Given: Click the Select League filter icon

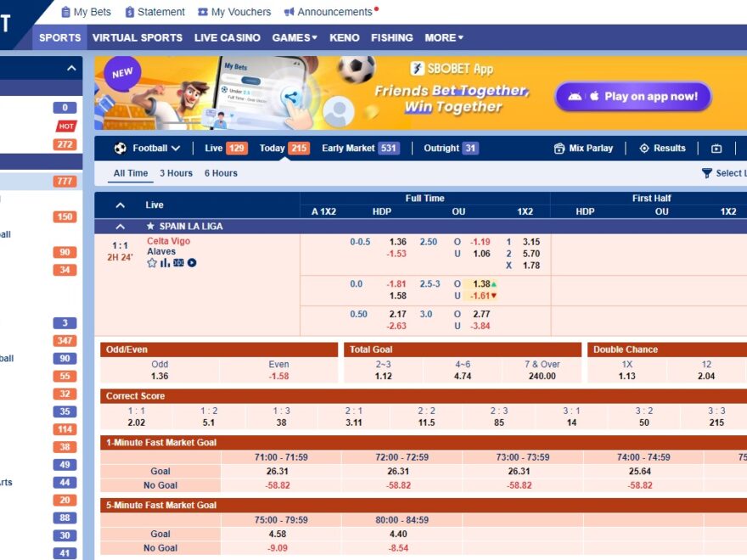Looking at the screenshot, I should tap(707, 173).
